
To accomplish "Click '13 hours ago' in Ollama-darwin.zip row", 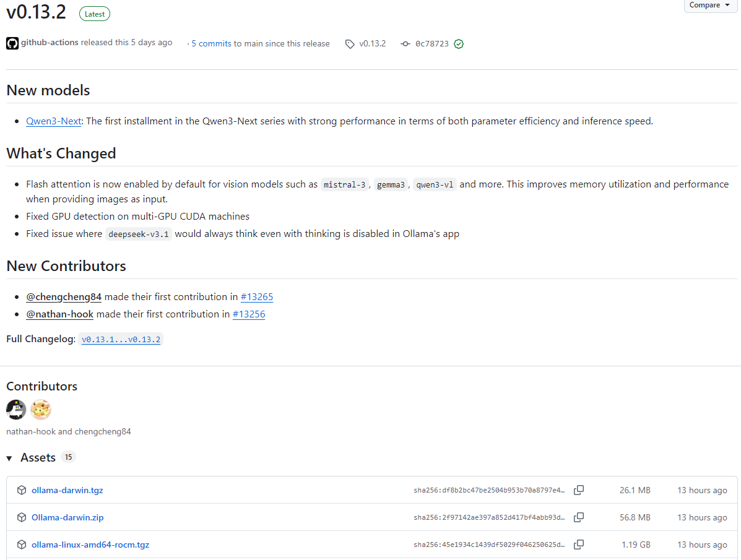I will [702, 517].
